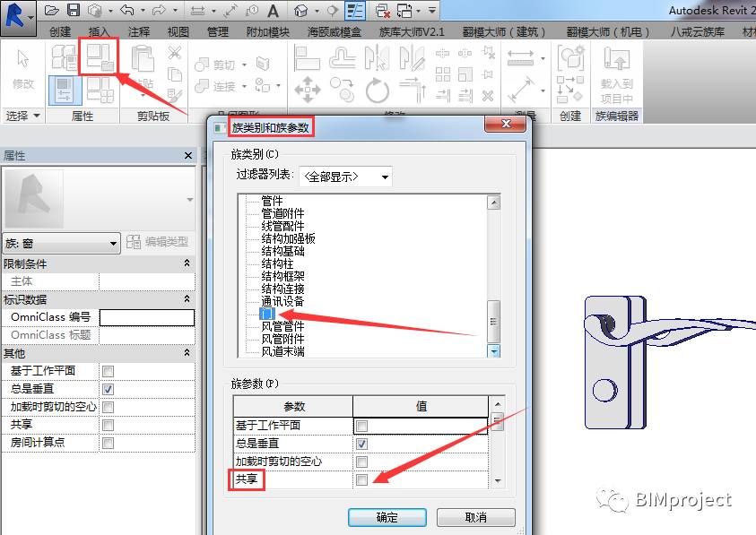Image resolution: width=756 pixels, height=535 pixels.
Task: Click the Undo arrow icon
Action: click(x=127, y=10)
